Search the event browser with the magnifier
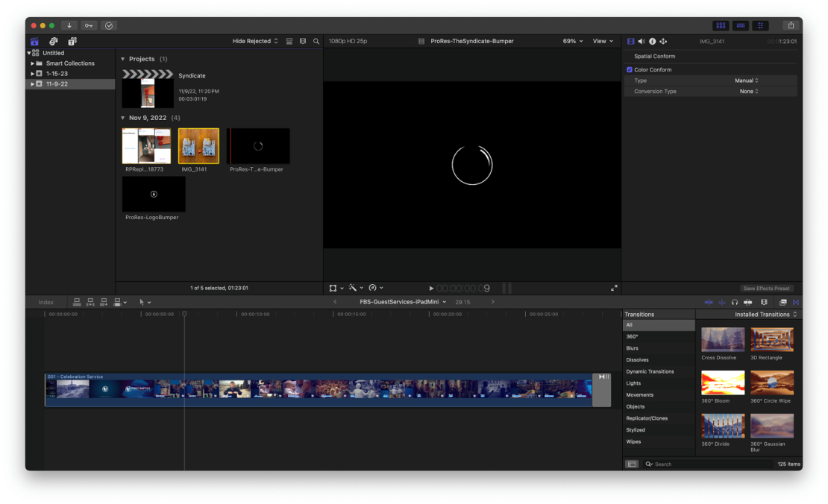Viewport: 828px width, 504px height. 316,41
